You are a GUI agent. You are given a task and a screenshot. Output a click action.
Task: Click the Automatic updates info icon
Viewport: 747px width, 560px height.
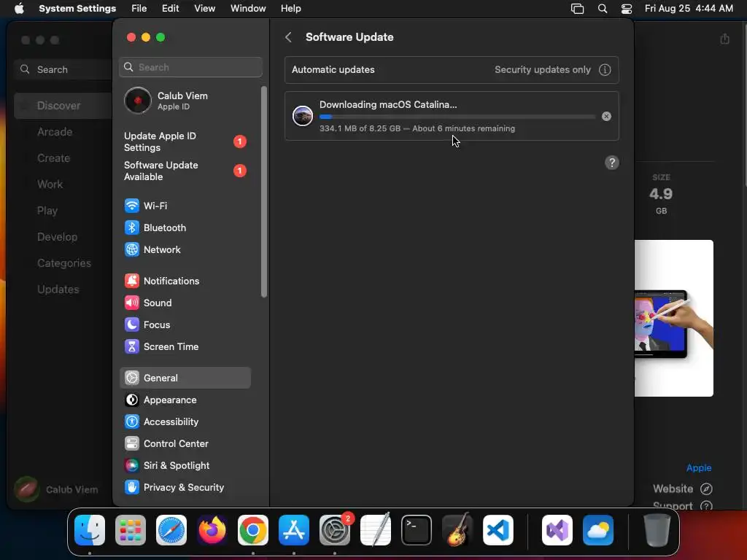[x=605, y=69]
